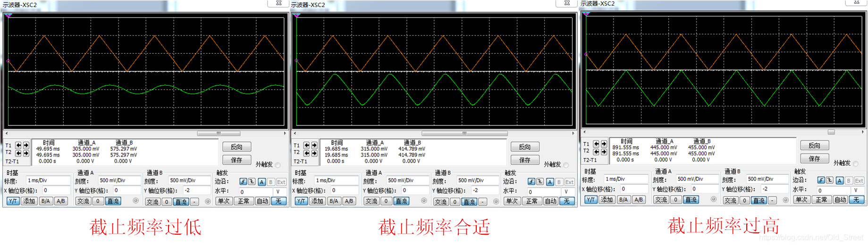The height and width of the screenshot is (246, 868).
Task: Click 保存 button in right oscilloscope
Action: 815,159
